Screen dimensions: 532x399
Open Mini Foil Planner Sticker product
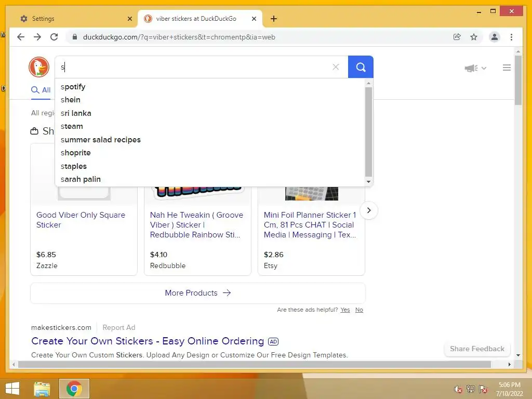[x=310, y=224]
